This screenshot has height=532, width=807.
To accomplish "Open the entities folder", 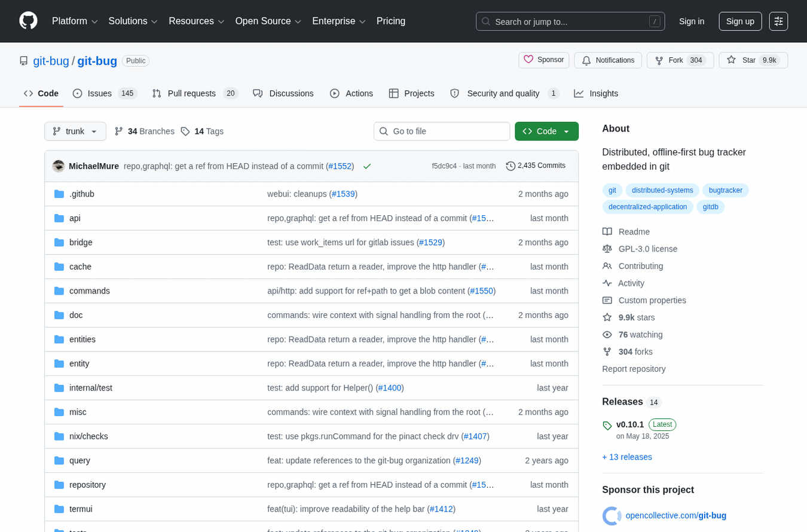I will 82,339.
